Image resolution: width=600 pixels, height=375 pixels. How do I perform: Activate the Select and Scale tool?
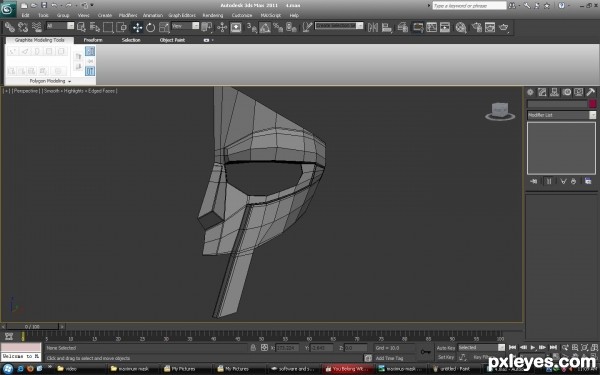[x=164, y=27]
